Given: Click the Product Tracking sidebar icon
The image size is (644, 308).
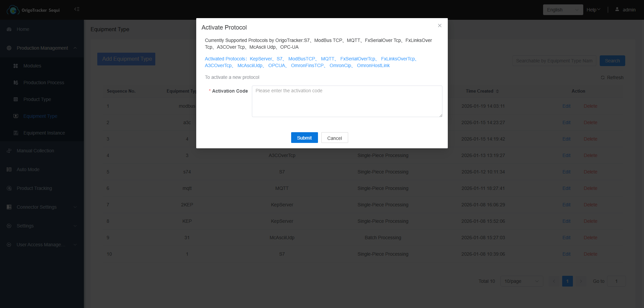Looking at the screenshot, I should 9,188.
